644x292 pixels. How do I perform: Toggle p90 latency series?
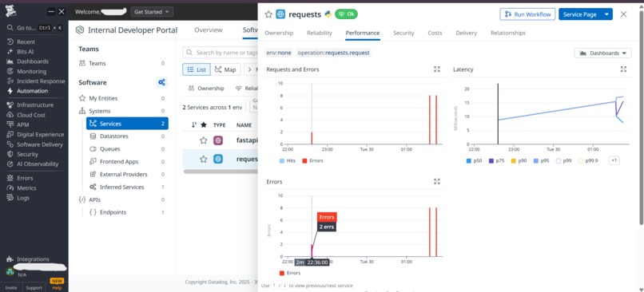(x=519, y=161)
